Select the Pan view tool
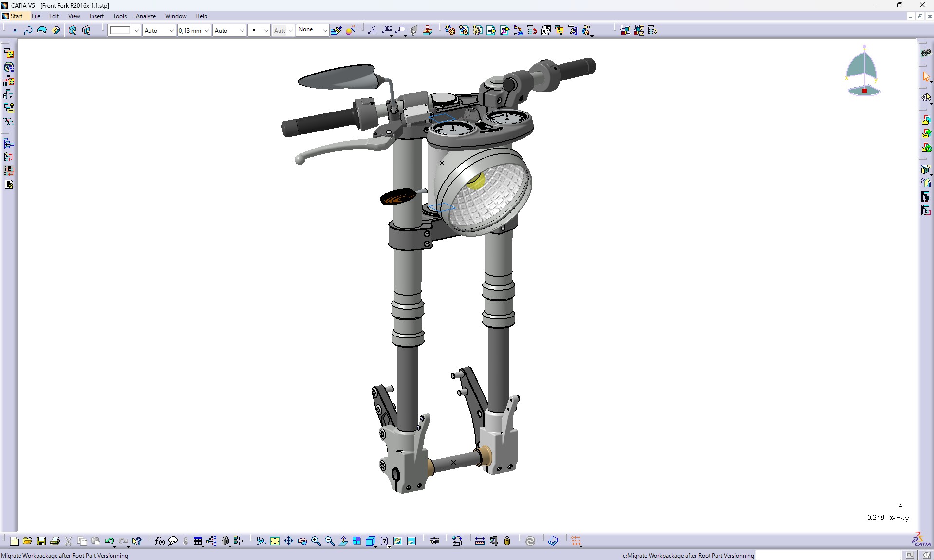Screen dimensions: 934x560 coord(288,541)
